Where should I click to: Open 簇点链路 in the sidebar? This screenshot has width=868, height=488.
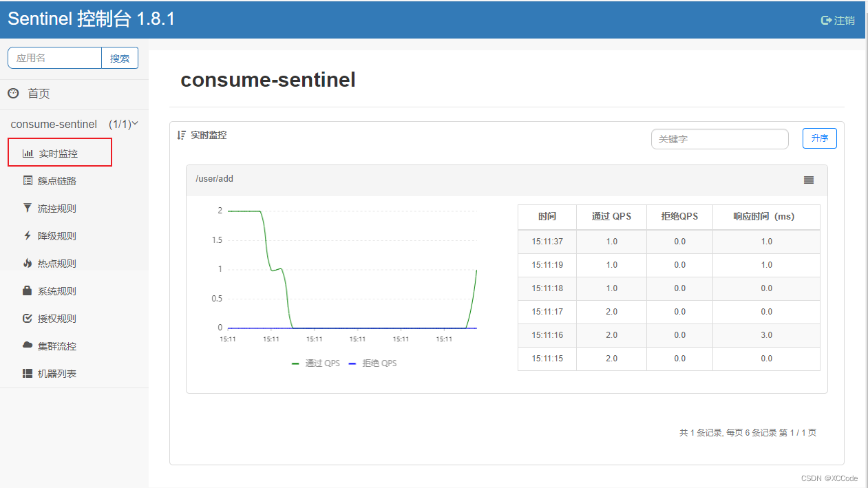tap(57, 181)
